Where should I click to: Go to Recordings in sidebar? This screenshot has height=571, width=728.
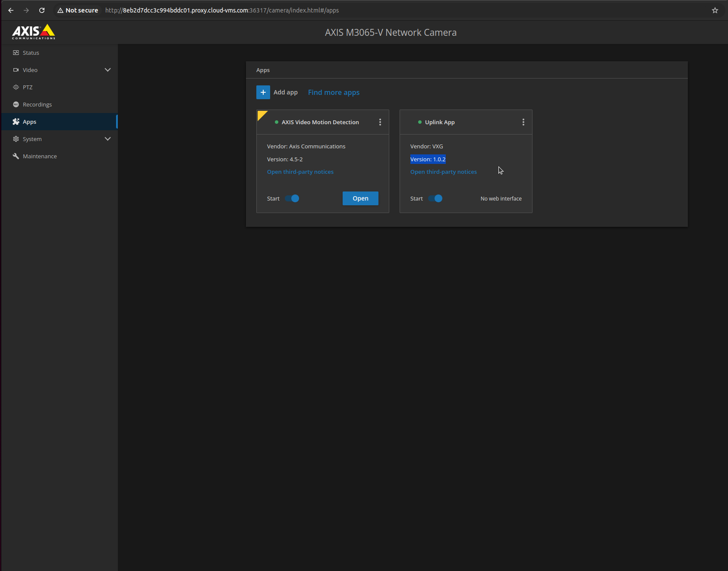coord(37,104)
